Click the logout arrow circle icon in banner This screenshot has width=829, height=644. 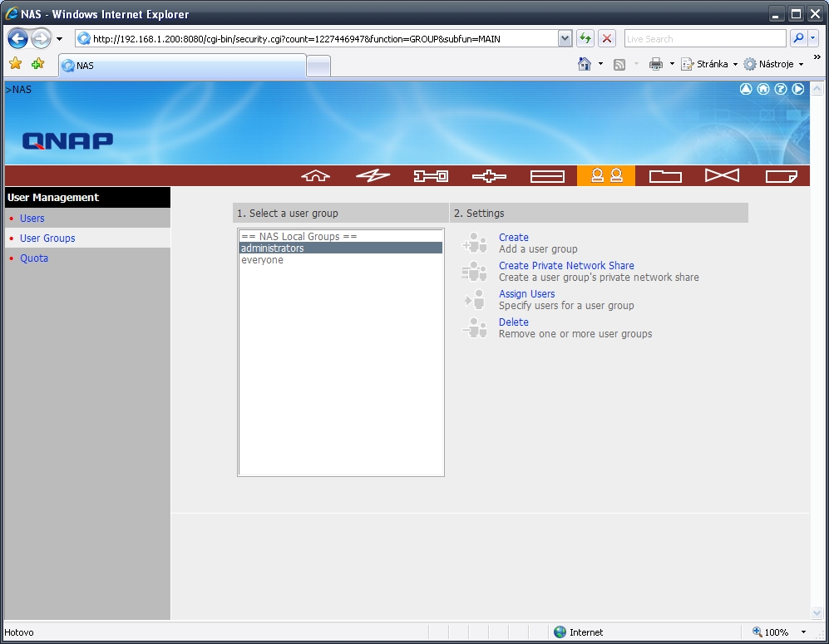[797, 89]
